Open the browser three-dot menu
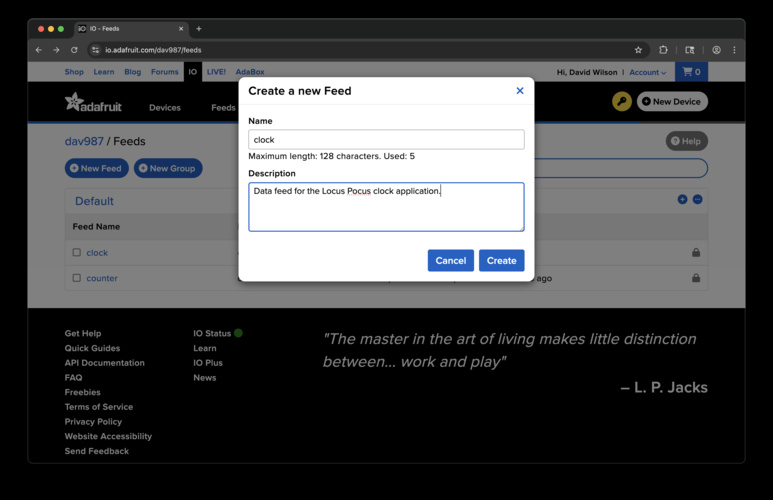This screenshot has width=773, height=500. pos(734,50)
